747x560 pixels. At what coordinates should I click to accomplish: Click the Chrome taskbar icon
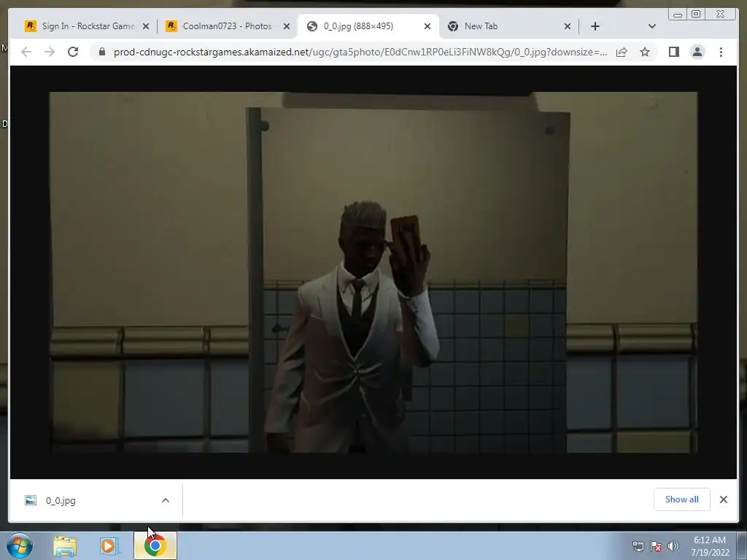(x=155, y=546)
